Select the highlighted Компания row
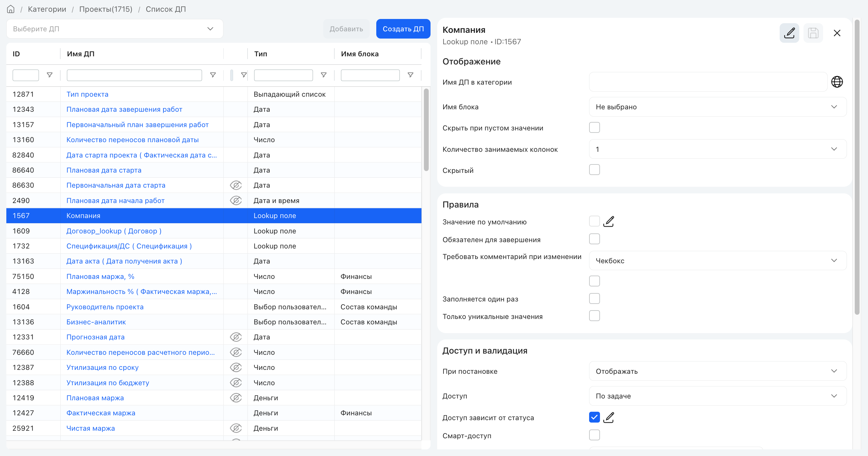Viewport: 868px width, 456px height. point(214,216)
